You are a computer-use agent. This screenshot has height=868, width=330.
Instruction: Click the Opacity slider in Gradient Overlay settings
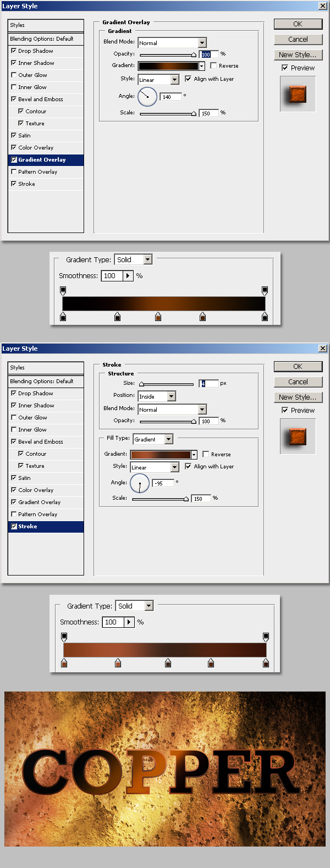[168, 54]
